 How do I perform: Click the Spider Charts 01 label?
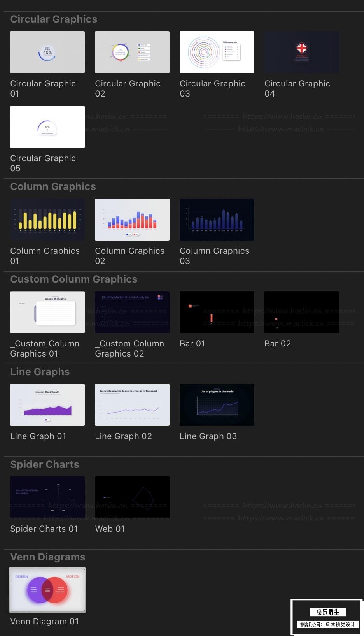44,529
